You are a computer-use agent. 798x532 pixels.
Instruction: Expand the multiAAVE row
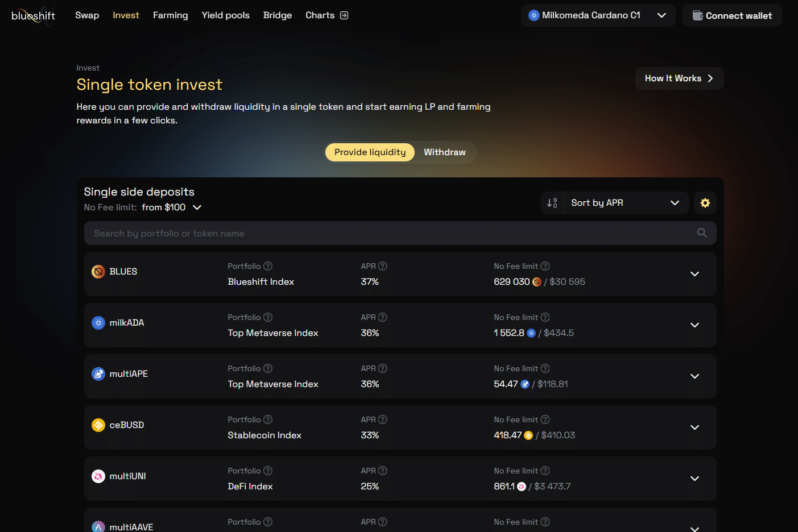point(694,529)
